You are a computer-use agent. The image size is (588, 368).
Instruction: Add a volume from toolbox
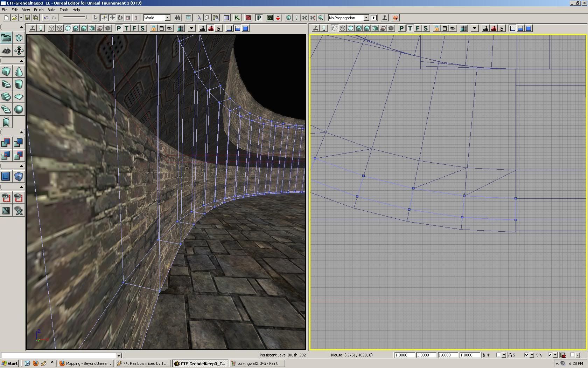(19, 176)
